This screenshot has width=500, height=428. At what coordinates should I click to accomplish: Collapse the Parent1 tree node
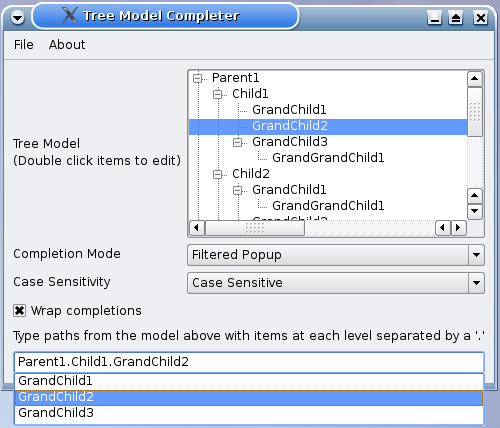pyautogui.click(x=197, y=78)
